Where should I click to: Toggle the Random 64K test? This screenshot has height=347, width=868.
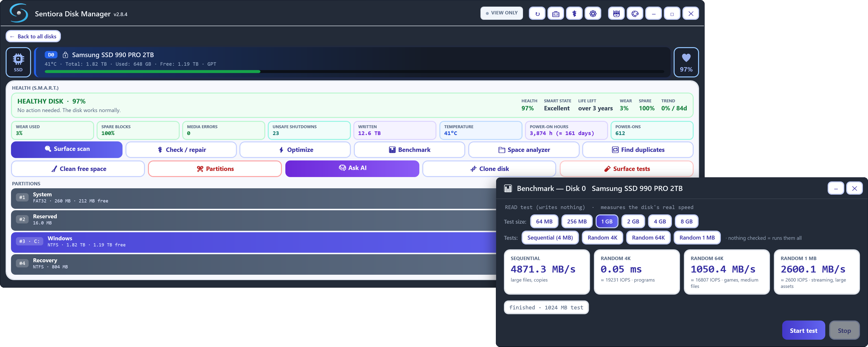click(x=648, y=238)
